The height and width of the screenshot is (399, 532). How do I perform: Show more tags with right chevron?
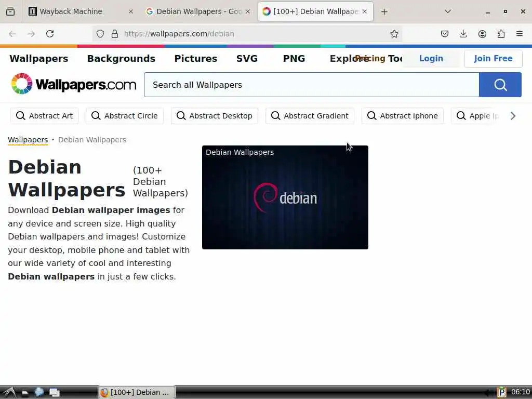pos(513,116)
